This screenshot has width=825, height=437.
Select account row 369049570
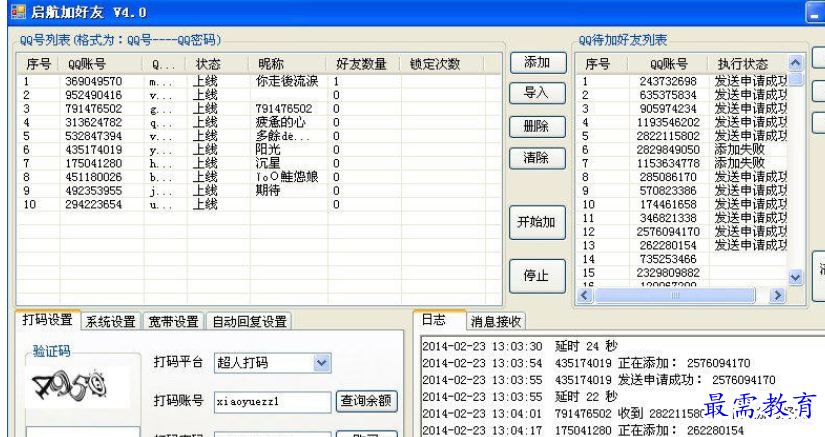point(259,82)
